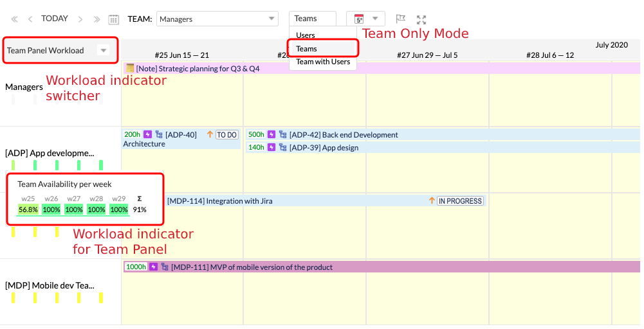644x329 pixels.
Task: Select Users from the mode menu
Action: (306, 35)
